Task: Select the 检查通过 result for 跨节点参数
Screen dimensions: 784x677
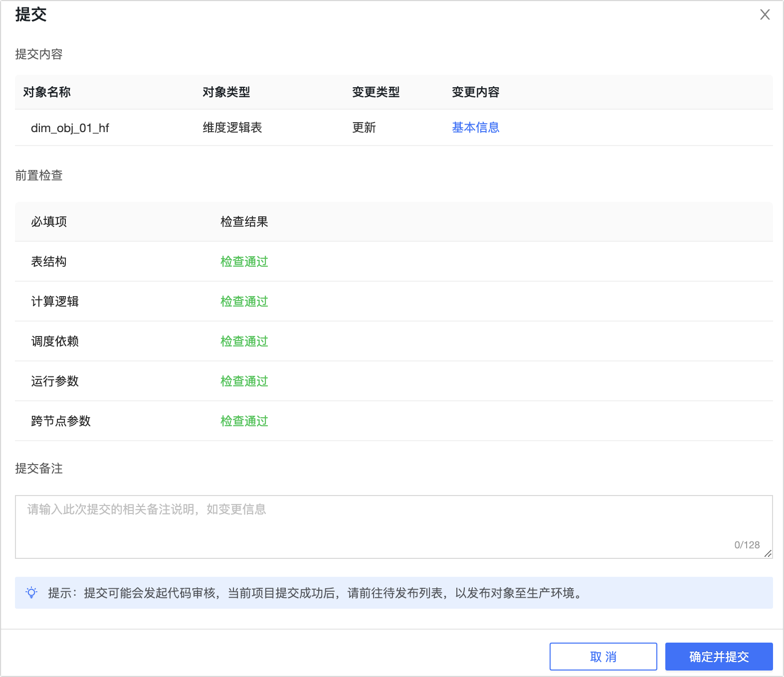Action: (x=244, y=421)
